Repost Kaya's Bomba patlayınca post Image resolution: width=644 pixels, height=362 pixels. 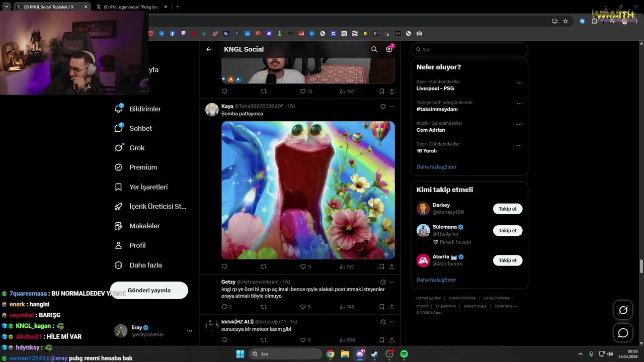pos(264,266)
